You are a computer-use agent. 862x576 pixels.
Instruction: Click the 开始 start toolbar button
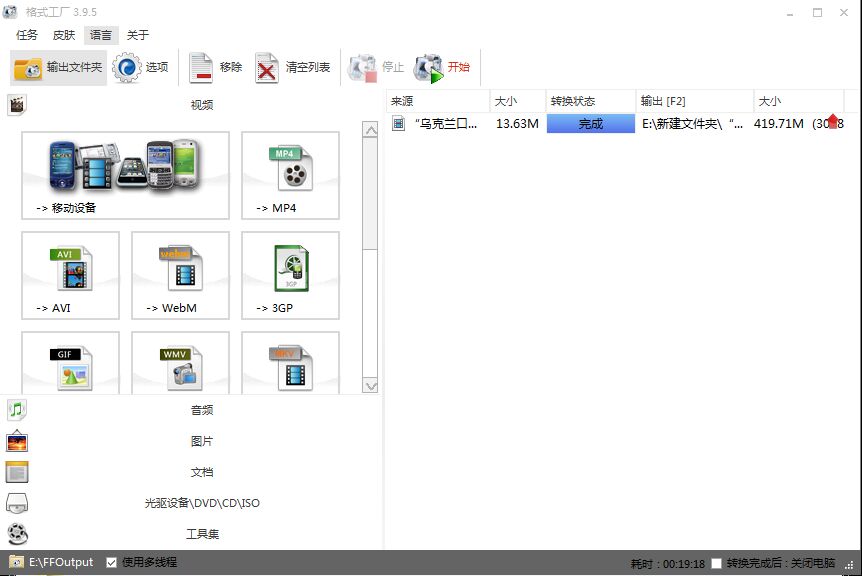[442, 67]
